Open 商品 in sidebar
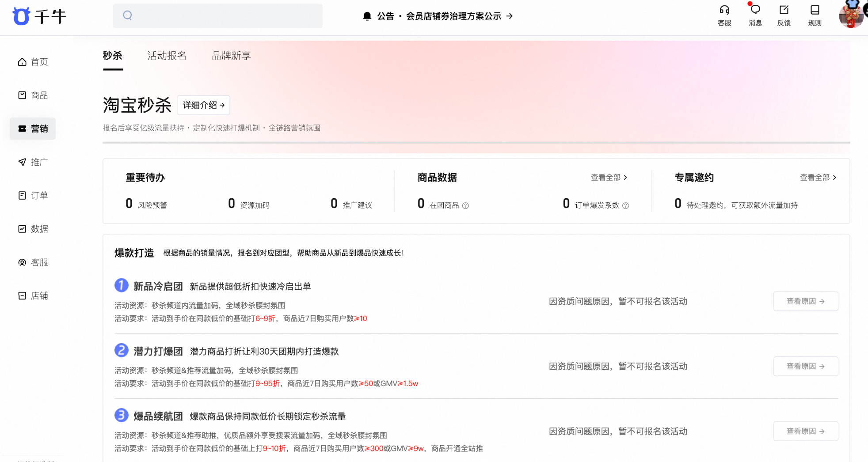Viewport: 868px width, 462px height. click(33, 95)
